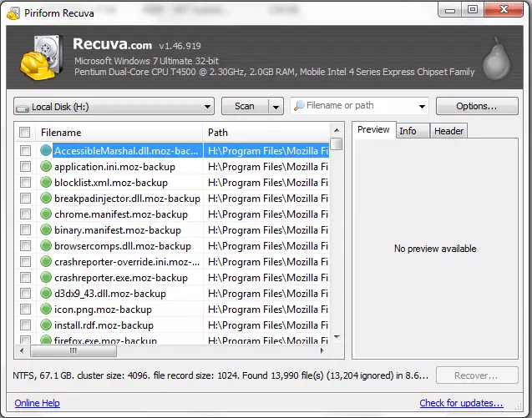The width and height of the screenshot is (532, 418).
Task: Click the NTFS scan result status text
Action: point(220,375)
